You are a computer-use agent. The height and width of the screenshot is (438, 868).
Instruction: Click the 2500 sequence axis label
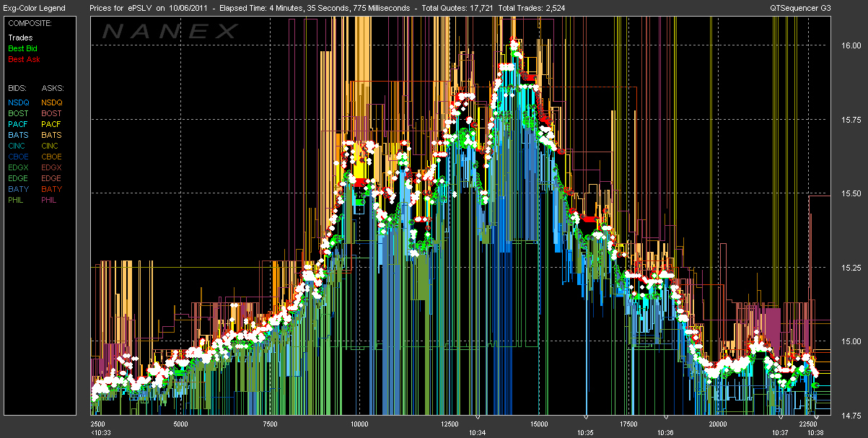click(98, 424)
